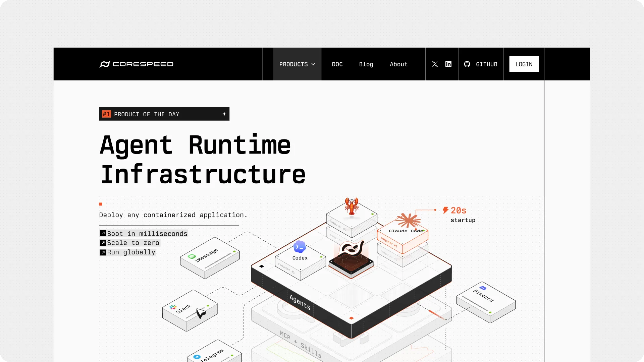644x362 pixels.
Task: Select the Discord tile
Action: click(x=486, y=302)
